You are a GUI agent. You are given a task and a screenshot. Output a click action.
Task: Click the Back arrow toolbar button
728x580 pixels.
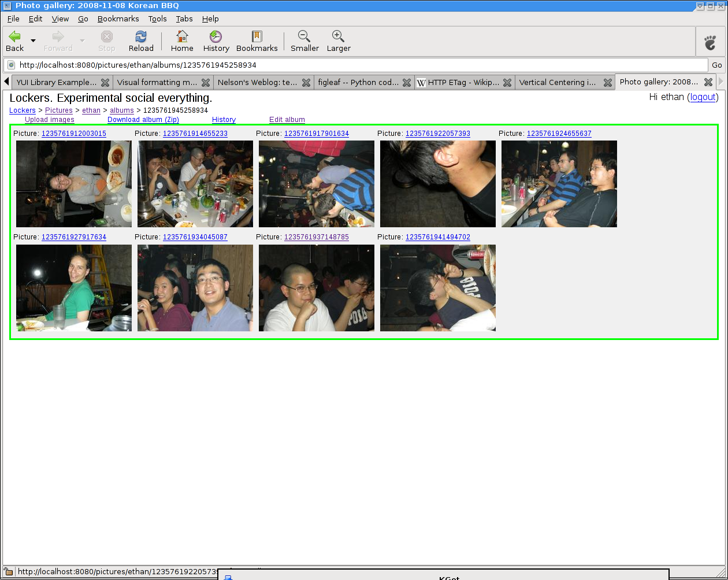tap(14, 41)
